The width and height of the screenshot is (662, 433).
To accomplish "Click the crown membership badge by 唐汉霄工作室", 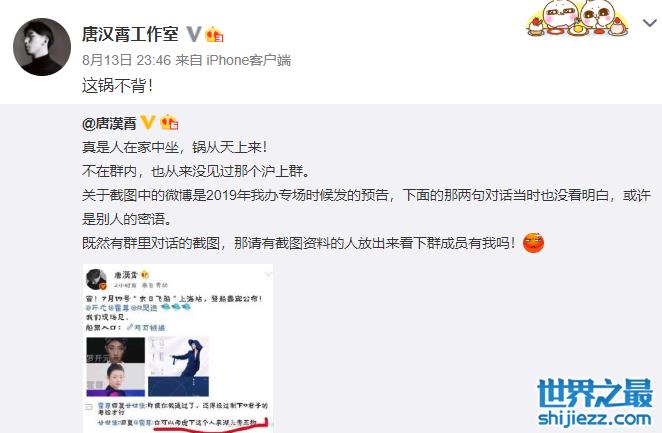I will coord(214,35).
